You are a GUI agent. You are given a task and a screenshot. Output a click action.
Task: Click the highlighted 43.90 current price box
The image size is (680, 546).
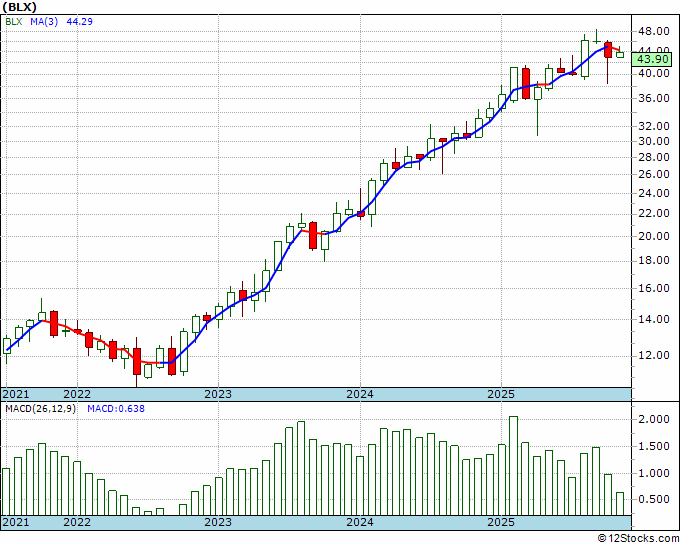coord(654,59)
